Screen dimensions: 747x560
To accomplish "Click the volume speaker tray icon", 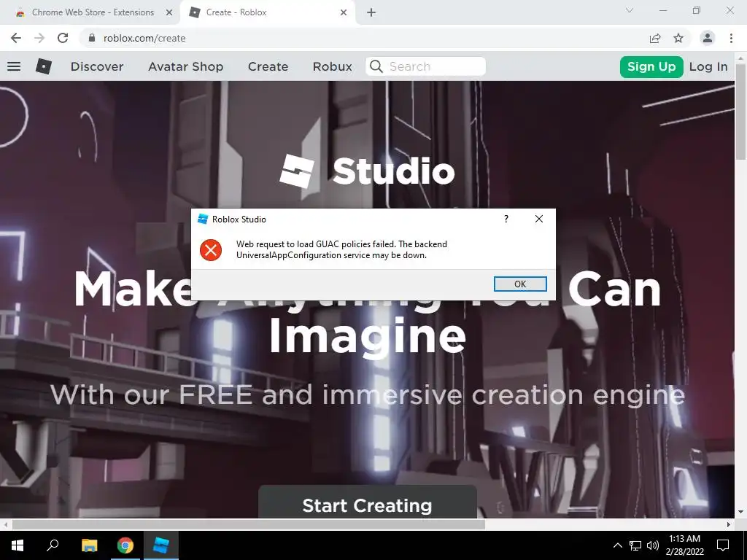I will coord(653,545).
